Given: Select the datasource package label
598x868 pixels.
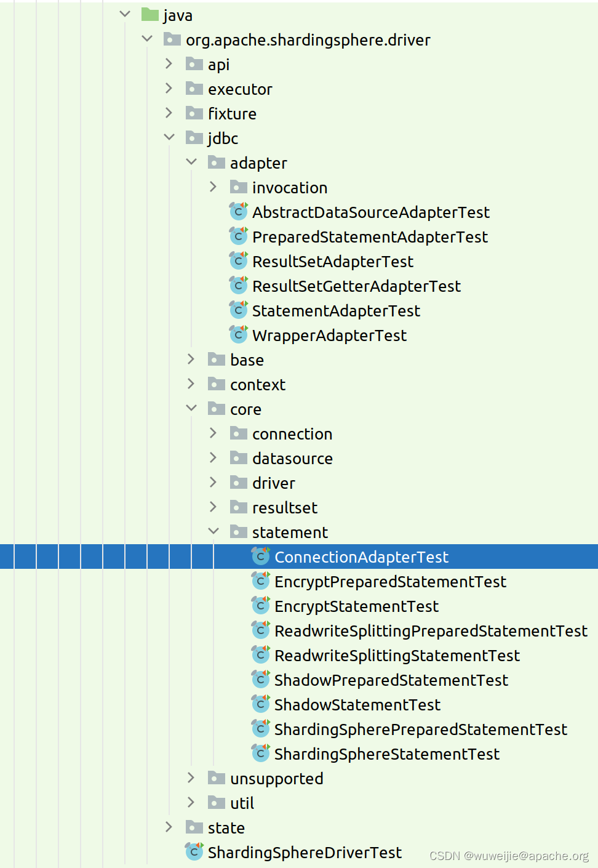Looking at the screenshot, I should (292, 459).
